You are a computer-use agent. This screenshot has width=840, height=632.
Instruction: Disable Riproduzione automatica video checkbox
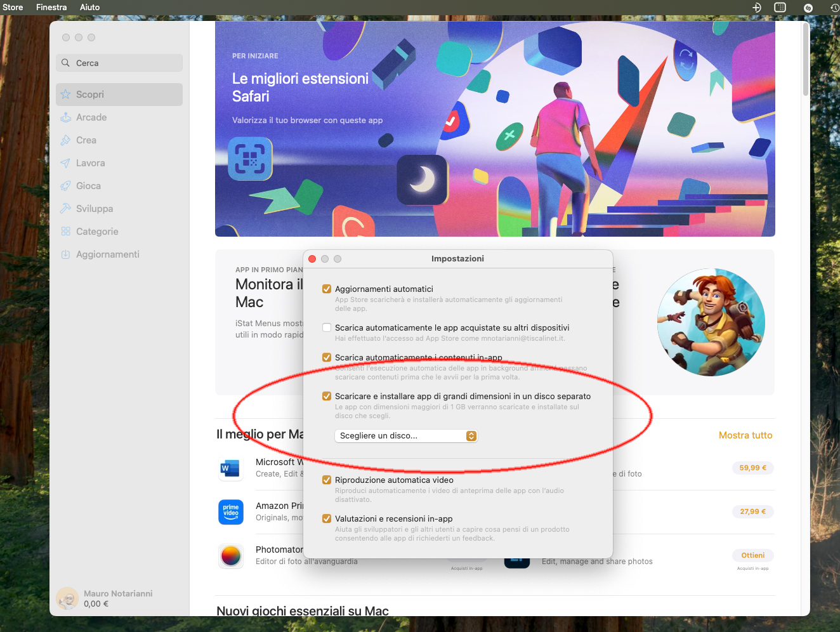coord(327,480)
